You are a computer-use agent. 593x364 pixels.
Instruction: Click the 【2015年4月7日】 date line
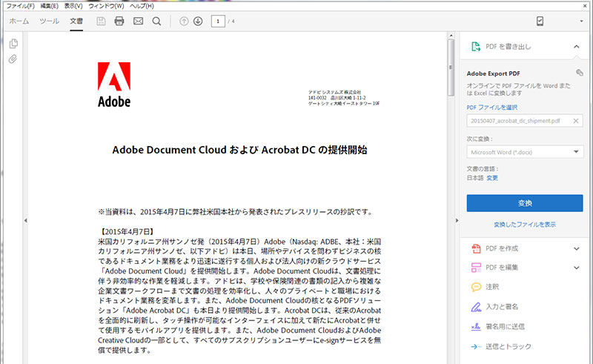coord(127,231)
